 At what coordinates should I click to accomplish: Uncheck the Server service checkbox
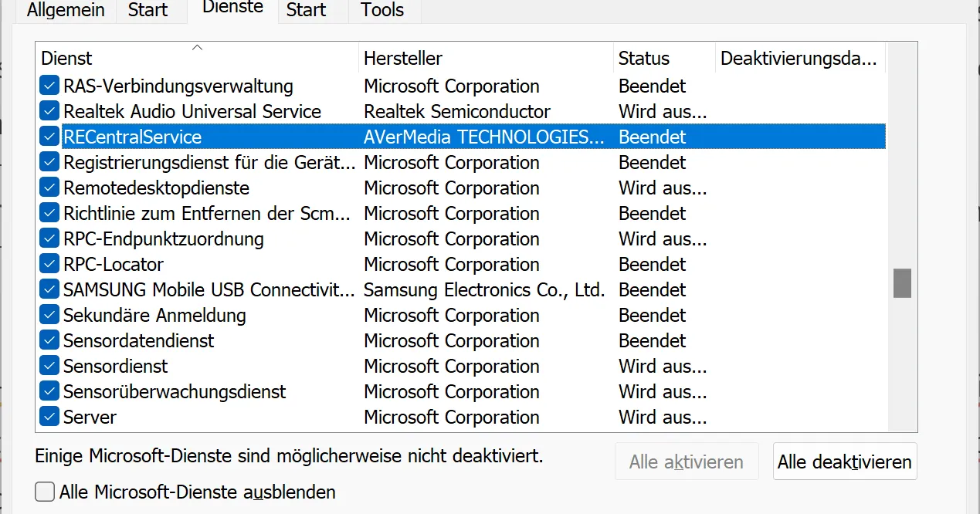click(49, 417)
